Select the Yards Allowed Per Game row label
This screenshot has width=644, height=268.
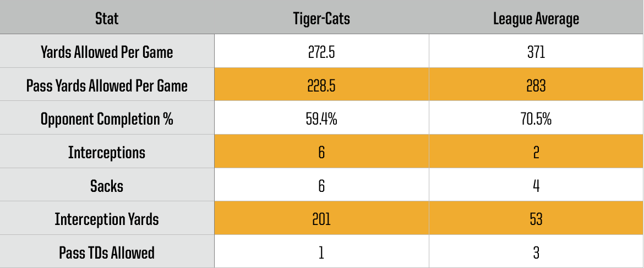107,52
